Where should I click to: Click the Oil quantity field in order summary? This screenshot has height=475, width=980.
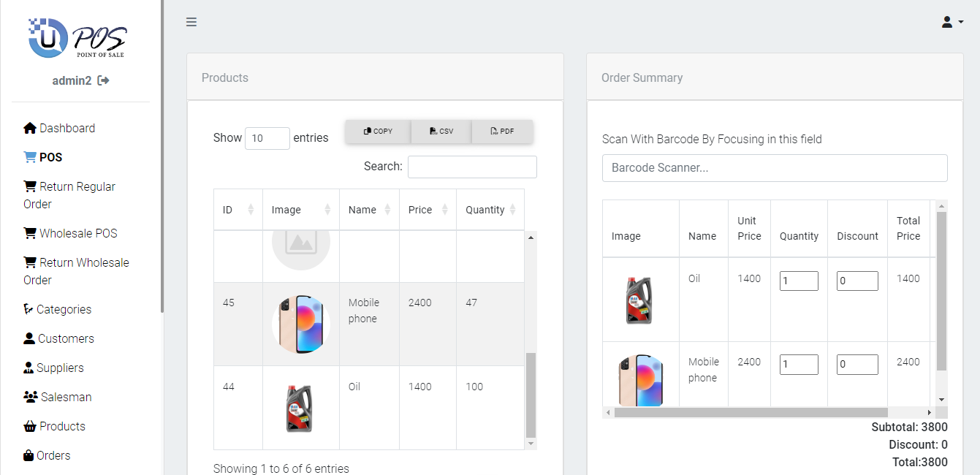coord(799,281)
